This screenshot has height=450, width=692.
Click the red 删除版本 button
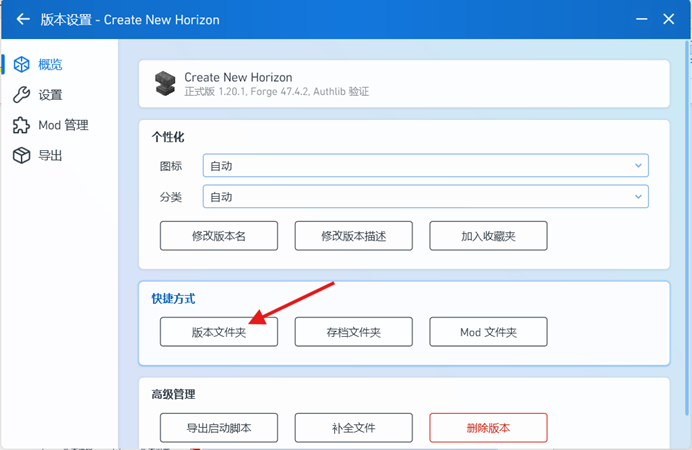coord(488,428)
